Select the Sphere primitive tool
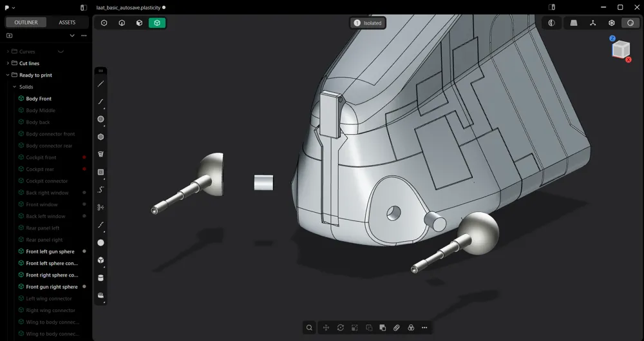644x341 pixels. point(100,242)
